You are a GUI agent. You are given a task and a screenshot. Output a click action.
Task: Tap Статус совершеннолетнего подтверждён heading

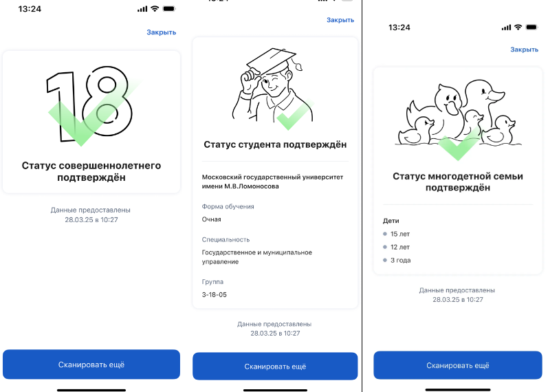click(91, 171)
